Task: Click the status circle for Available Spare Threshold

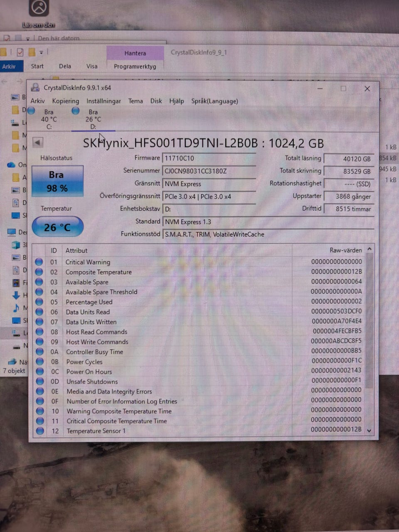Action: [39, 292]
